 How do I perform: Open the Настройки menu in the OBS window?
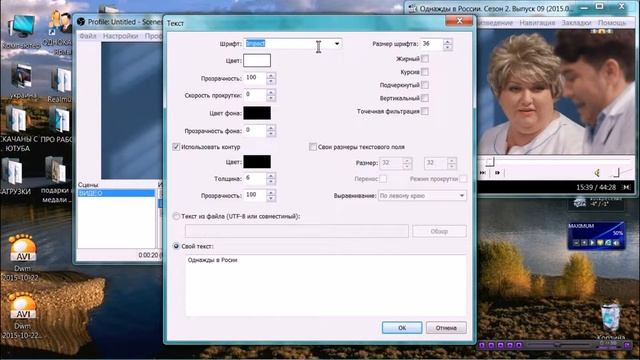[x=120, y=36]
